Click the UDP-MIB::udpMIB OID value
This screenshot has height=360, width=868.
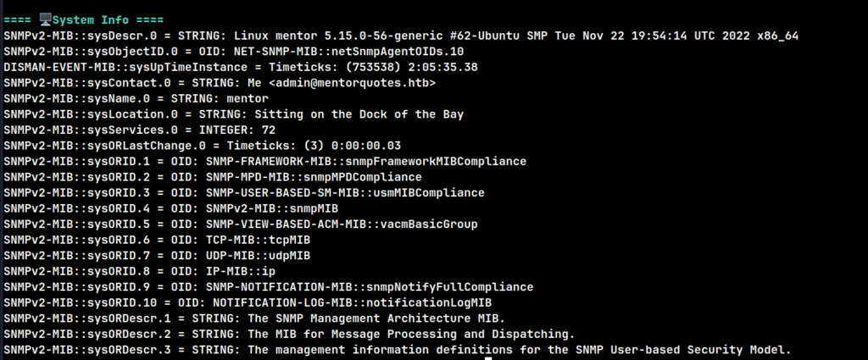pos(258,256)
